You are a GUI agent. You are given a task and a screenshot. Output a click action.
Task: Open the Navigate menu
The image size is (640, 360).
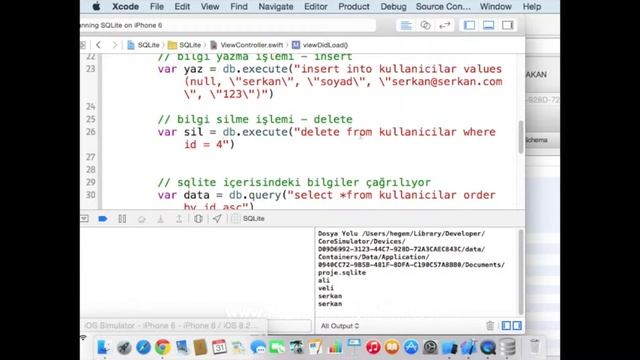click(276, 7)
